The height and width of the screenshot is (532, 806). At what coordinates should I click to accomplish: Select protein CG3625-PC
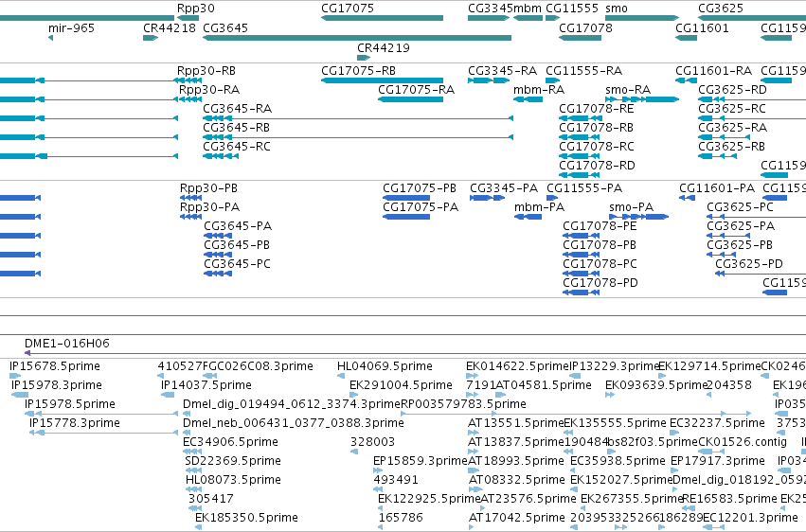[x=741, y=207]
